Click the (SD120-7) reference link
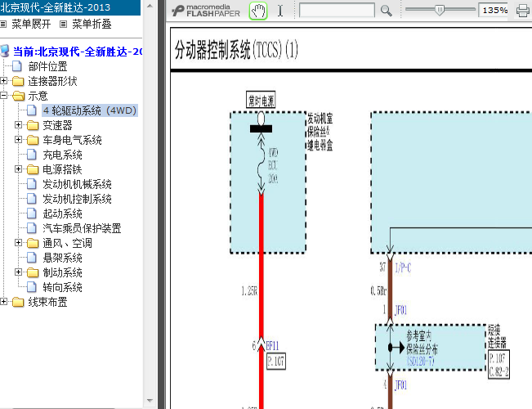 (x=421, y=361)
